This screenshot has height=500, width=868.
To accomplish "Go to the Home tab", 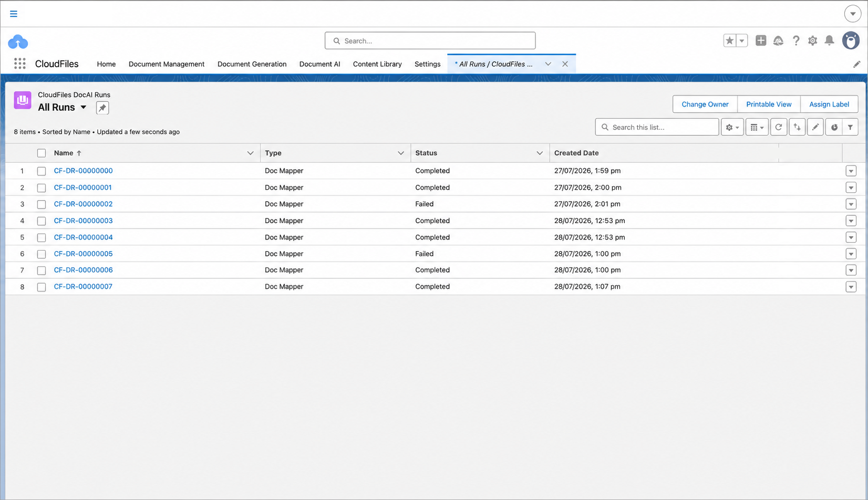I will pos(106,64).
